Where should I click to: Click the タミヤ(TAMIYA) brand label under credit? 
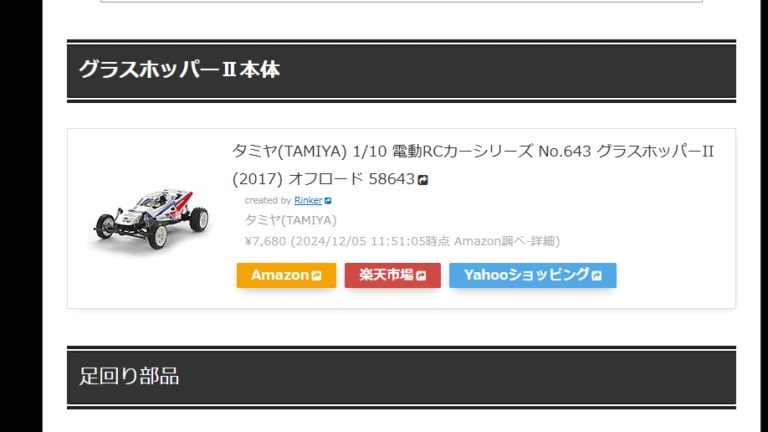tap(291, 220)
